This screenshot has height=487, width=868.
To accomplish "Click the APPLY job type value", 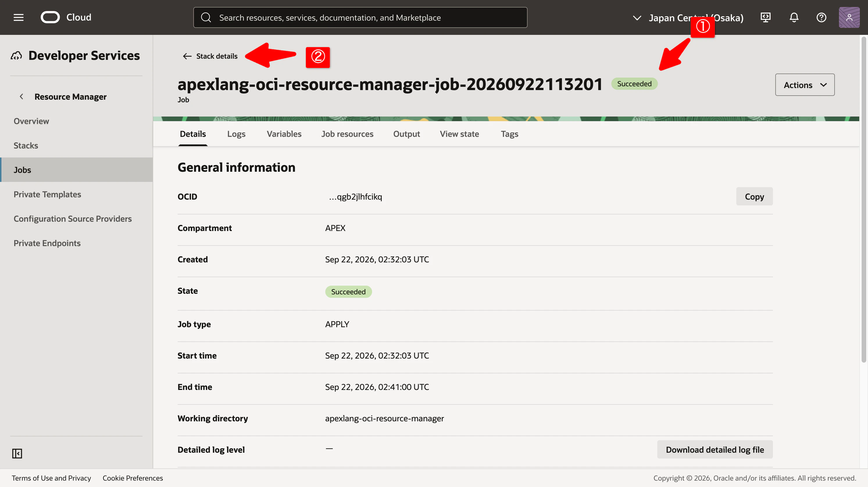I will click(x=337, y=324).
